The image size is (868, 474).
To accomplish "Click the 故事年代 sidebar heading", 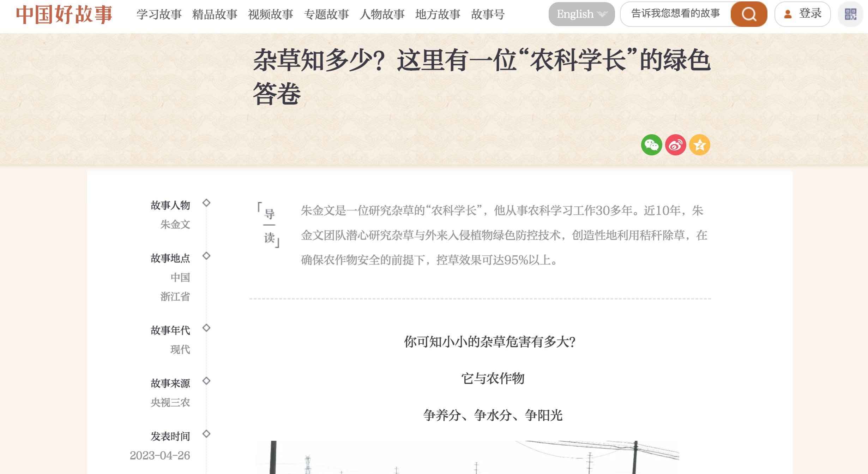I will [170, 330].
